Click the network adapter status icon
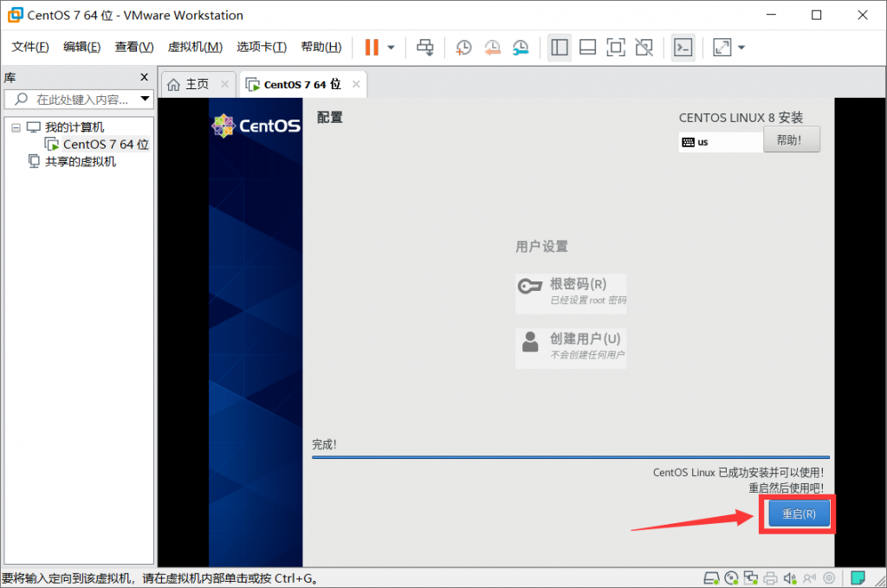 pyautogui.click(x=751, y=578)
